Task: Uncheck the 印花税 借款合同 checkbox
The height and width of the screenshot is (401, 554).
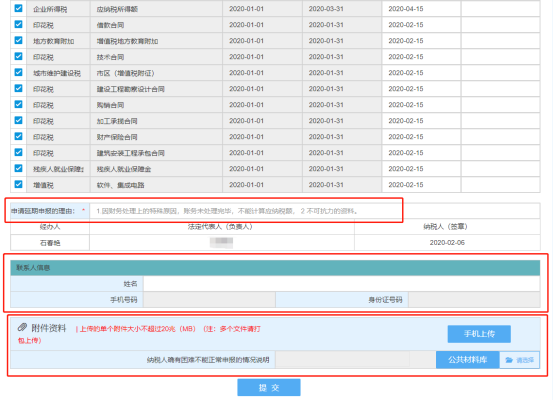Action: pos(18,24)
